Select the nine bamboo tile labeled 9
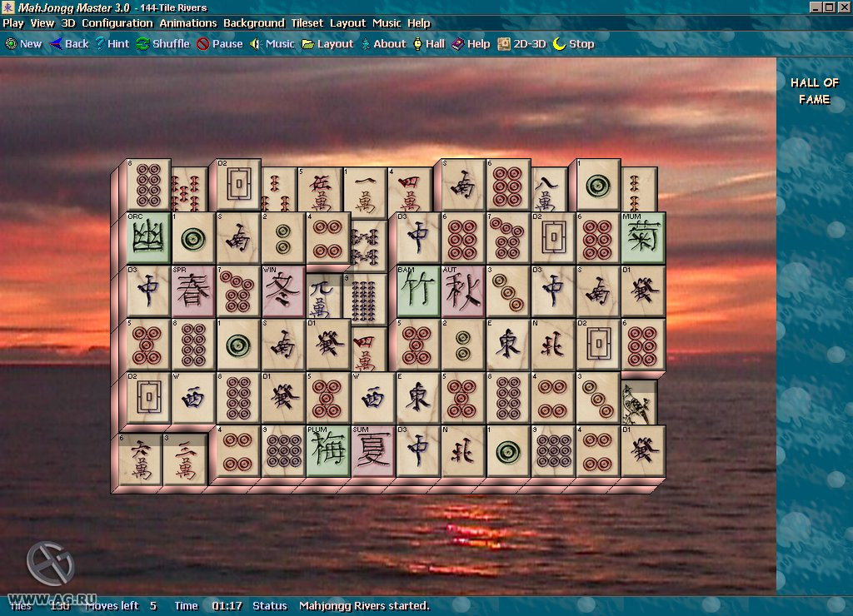The height and width of the screenshot is (616, 853). point(364,299)
